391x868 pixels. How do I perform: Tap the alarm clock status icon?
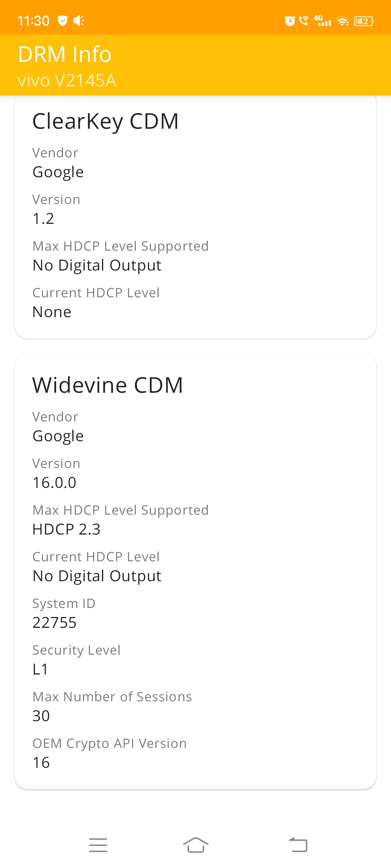[290, 21]
